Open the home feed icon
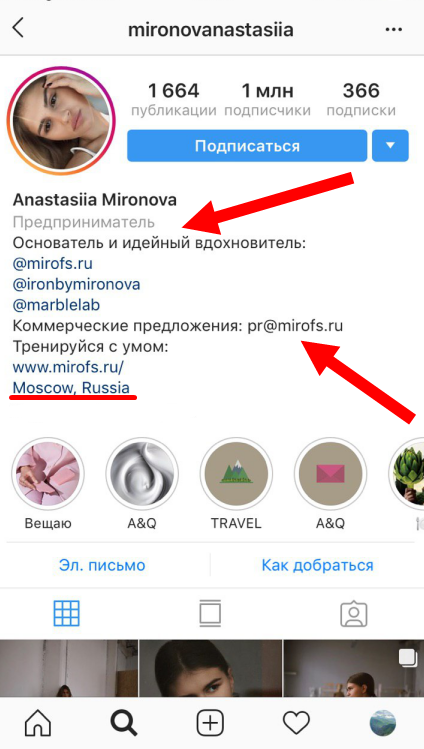Viewport: 424px width, 749px height. 39,723
